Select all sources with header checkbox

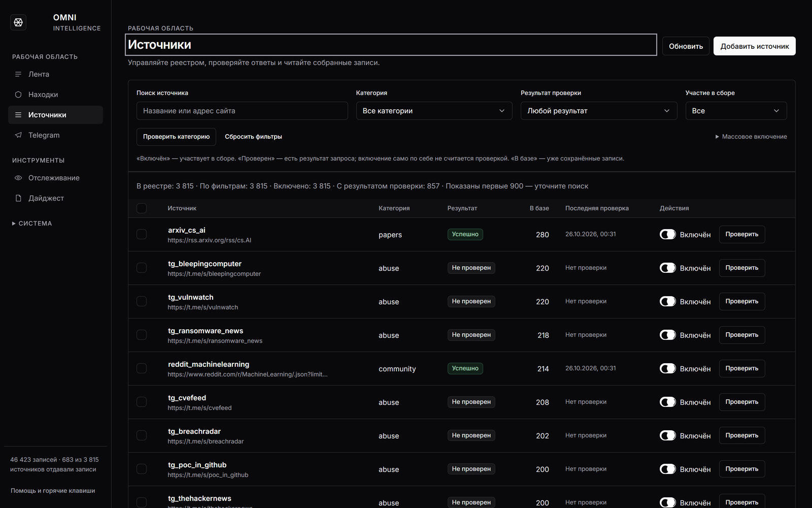click(142, 208)
